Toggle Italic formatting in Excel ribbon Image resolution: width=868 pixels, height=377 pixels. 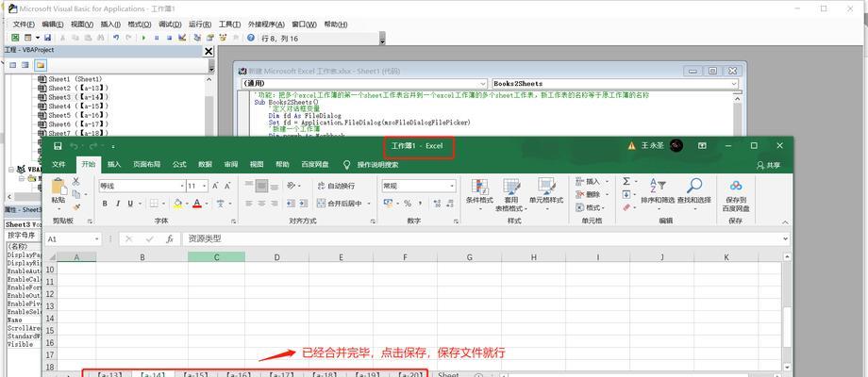[117, 204]
